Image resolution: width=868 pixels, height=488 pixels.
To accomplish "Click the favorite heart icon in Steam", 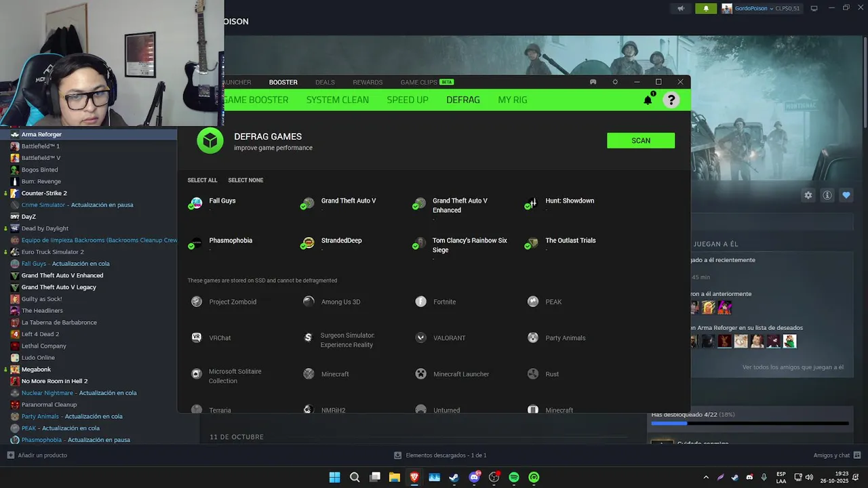I will pyautogui.click(x=846, y=195).
